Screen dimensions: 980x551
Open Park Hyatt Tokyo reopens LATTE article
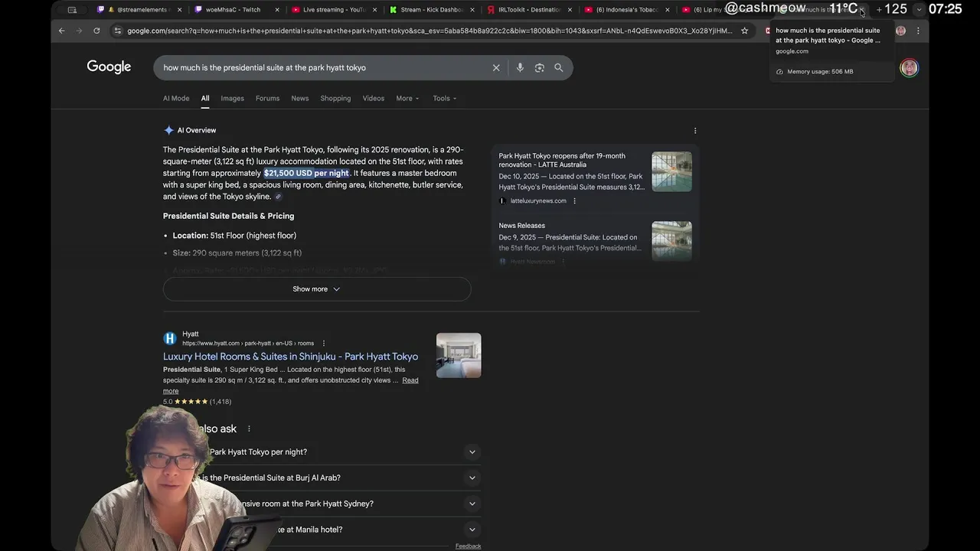562,160
